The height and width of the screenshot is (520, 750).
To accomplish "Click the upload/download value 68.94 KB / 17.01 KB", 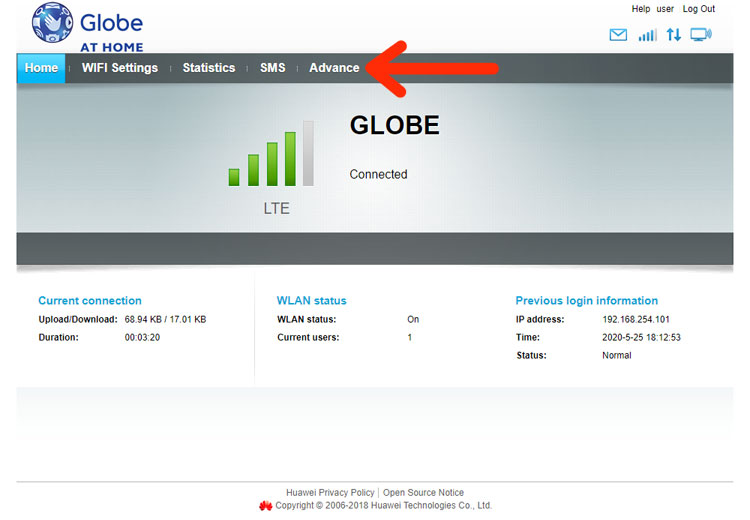I will click(x=165, y=319).
